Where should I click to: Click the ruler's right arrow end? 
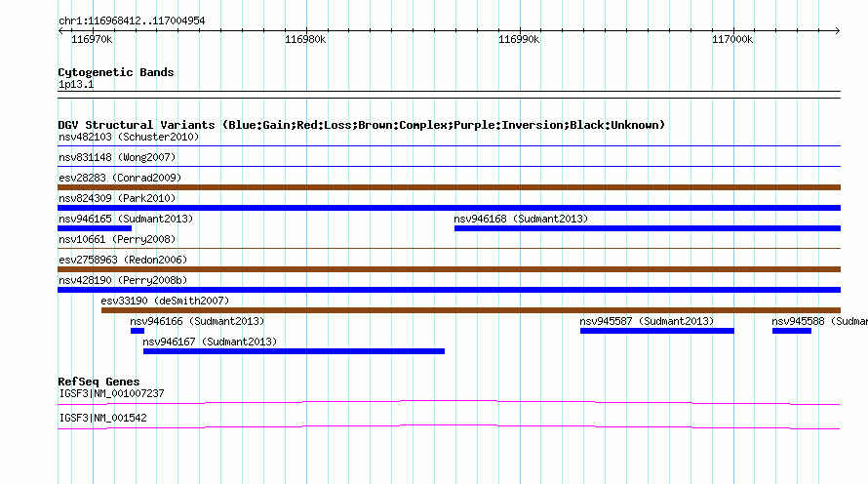click(837, 30)
